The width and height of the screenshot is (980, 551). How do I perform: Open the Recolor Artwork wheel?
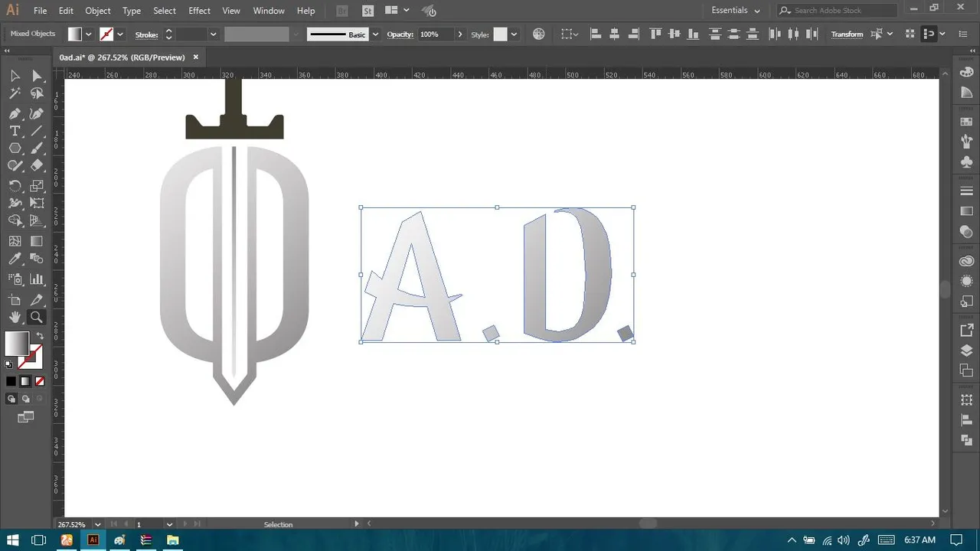point(539,34)
